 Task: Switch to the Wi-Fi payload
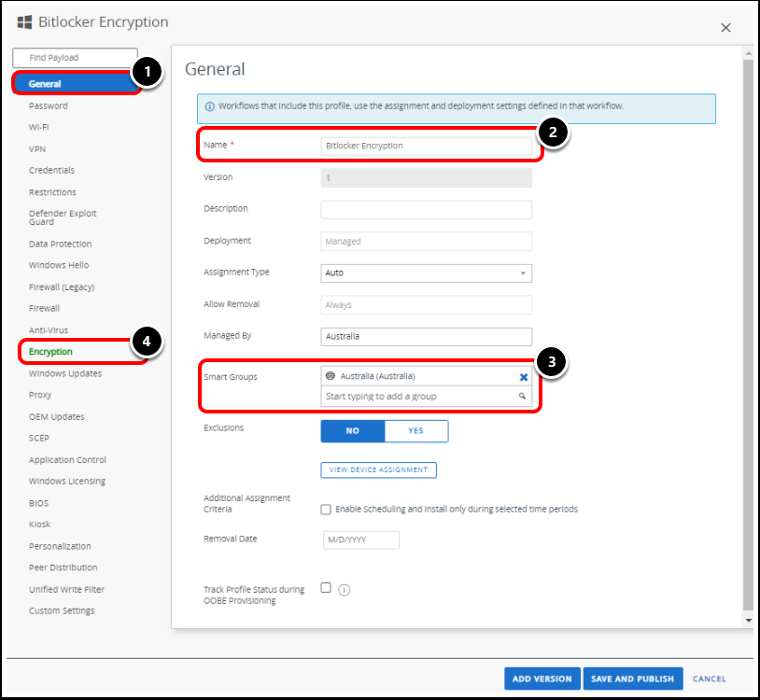pyautogui.click(x=39, y=127)
